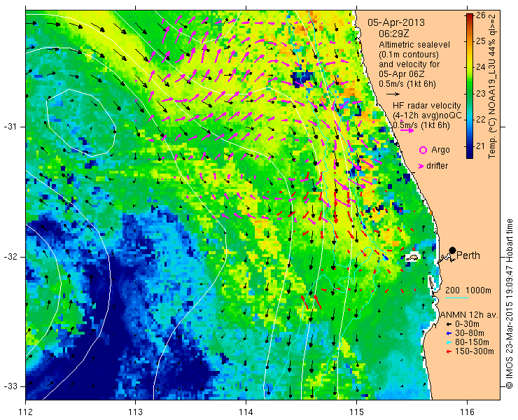Click the 'HF radar velocity' label

(427, 106)
